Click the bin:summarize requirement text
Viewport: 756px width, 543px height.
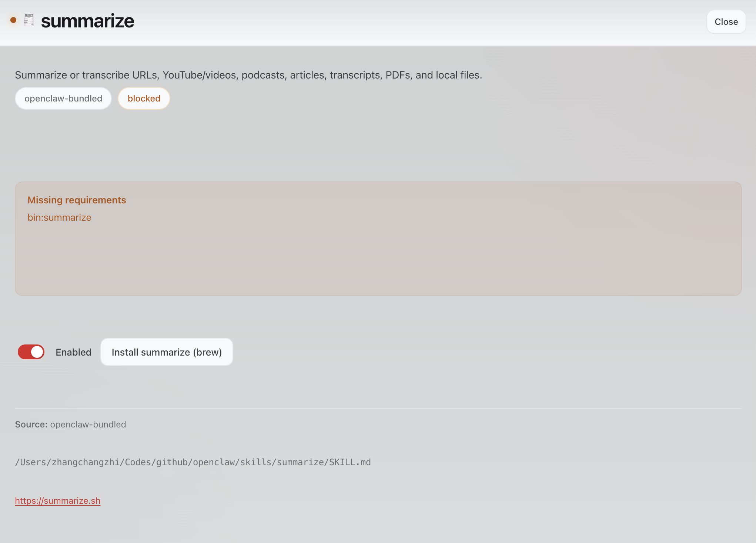[x=59, y=217]
